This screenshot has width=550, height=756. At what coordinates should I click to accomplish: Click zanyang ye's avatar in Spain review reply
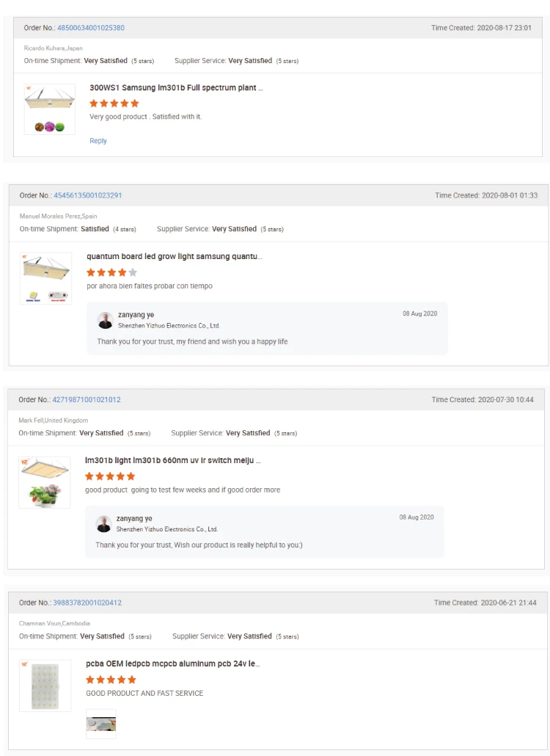click(106, 320)
